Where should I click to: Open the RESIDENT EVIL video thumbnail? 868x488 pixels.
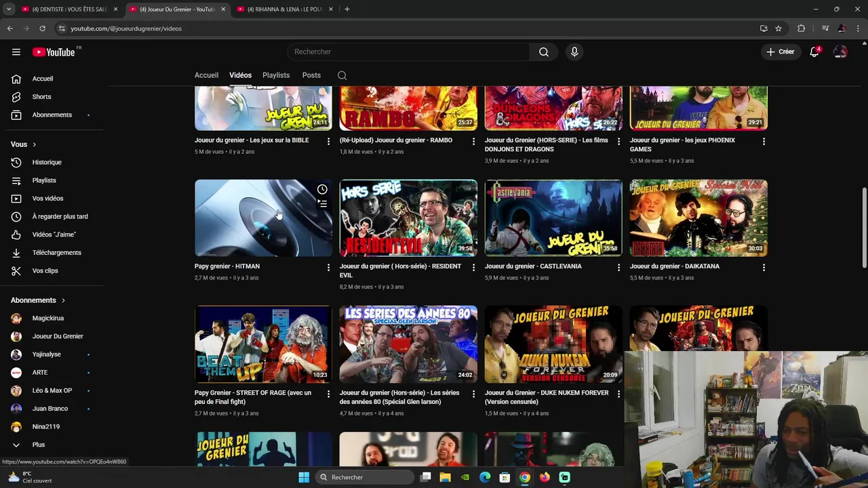point(408,218)
